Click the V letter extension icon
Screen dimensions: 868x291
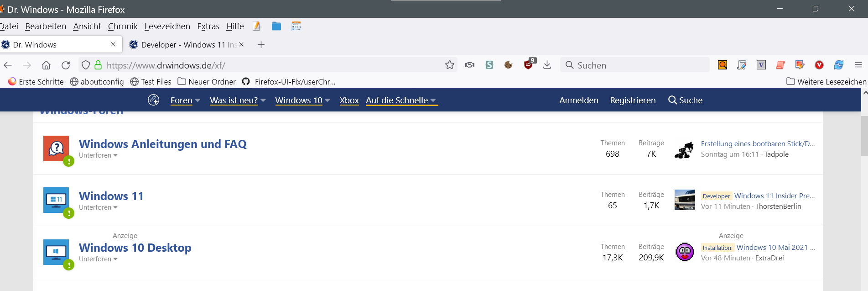[761, 65]
